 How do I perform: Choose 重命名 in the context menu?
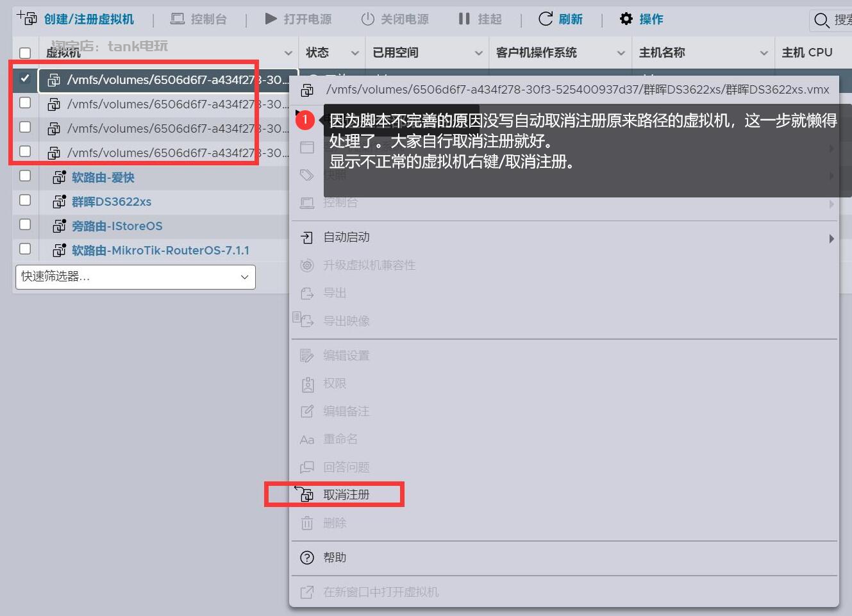pos(340,439)
